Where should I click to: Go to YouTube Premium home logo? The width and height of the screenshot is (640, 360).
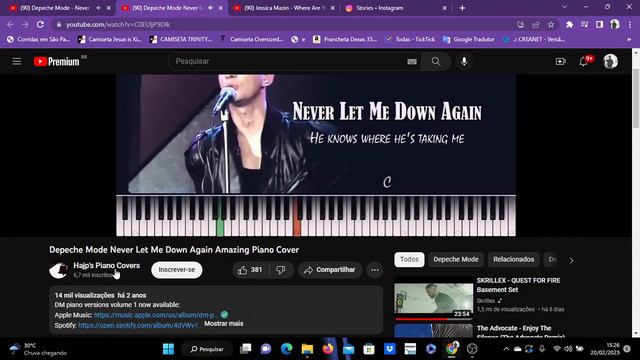pyautogui.click(x=56, y=62)
